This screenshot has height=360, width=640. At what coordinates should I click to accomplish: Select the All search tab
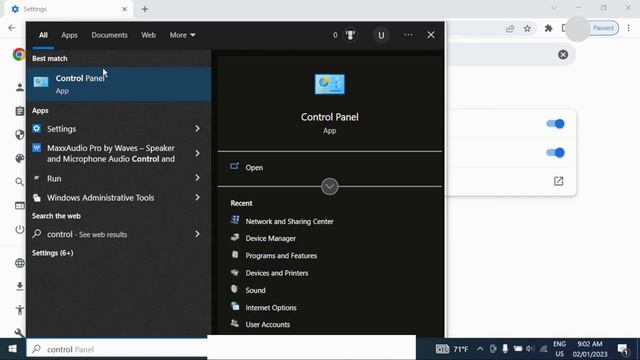(x=43, y=35)
